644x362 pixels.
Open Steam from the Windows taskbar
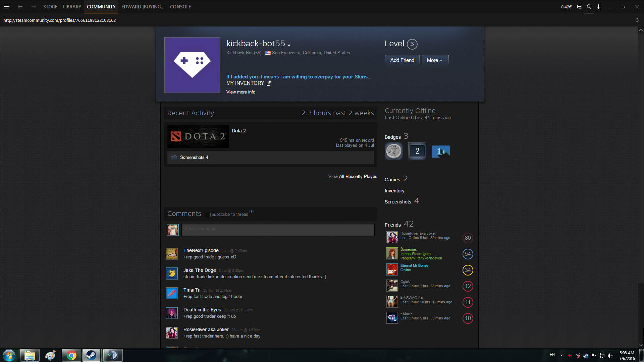91,355
